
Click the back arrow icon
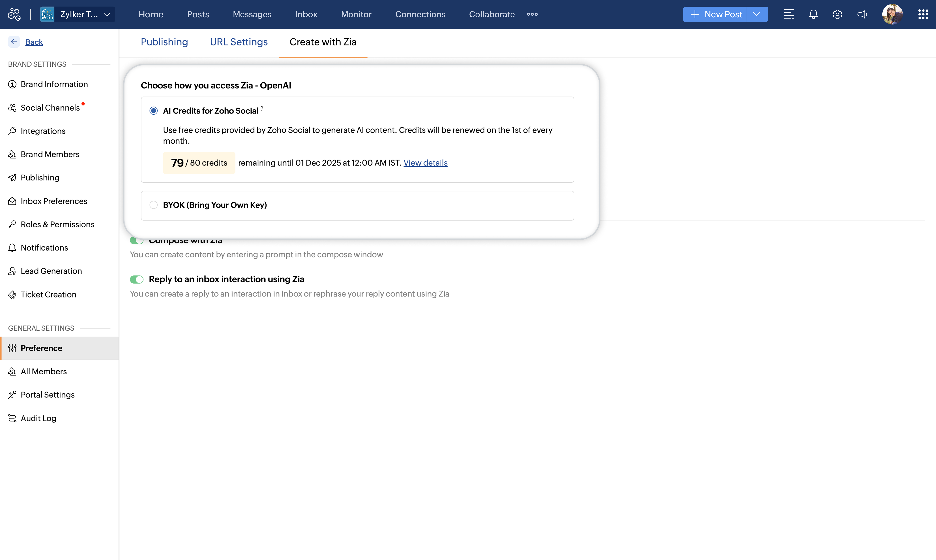pos(14,42)
